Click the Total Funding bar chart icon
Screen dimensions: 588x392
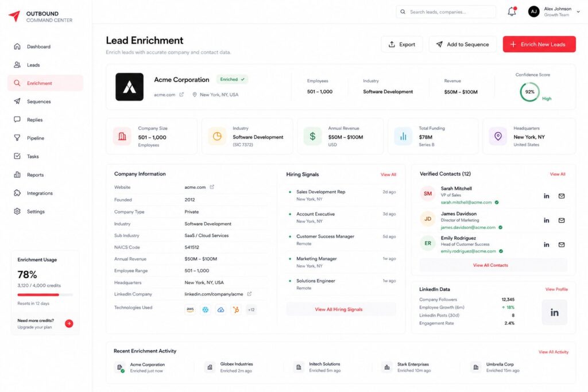point(403,137)
